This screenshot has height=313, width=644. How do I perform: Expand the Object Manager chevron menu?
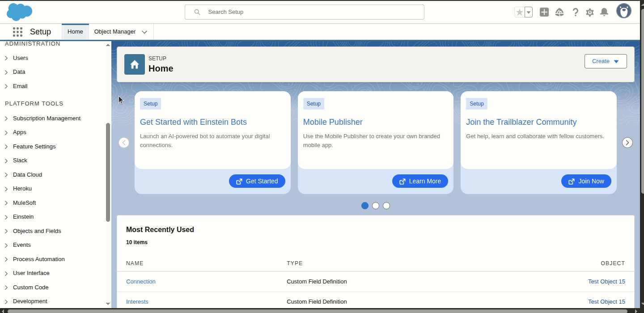coord(144,32)
